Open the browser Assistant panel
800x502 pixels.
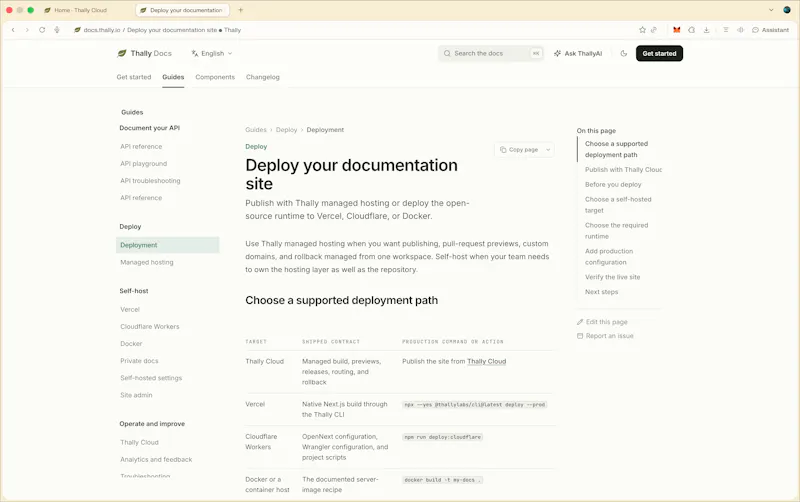(770, 30)
